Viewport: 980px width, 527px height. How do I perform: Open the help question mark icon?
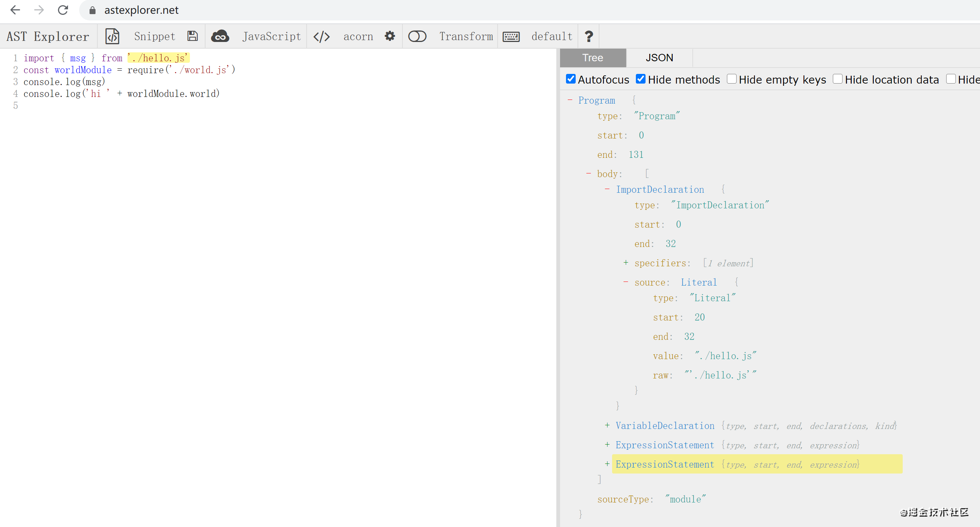pos(589,36)
